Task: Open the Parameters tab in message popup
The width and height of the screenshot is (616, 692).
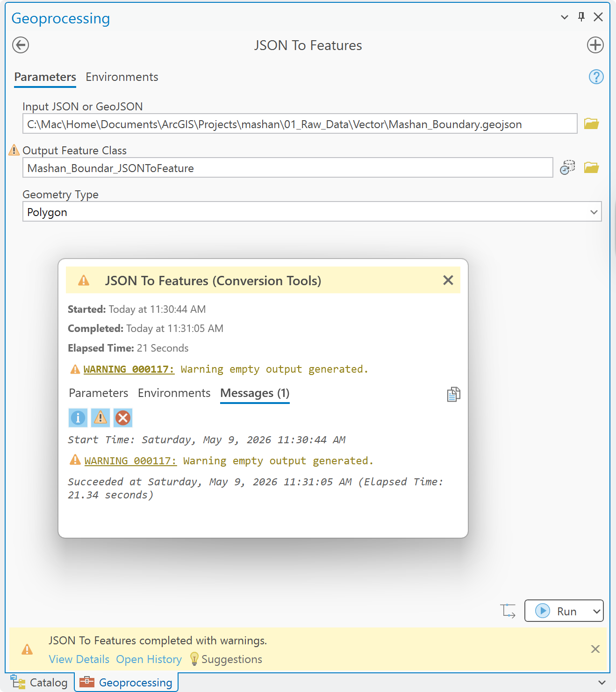Action: (99, 393)
